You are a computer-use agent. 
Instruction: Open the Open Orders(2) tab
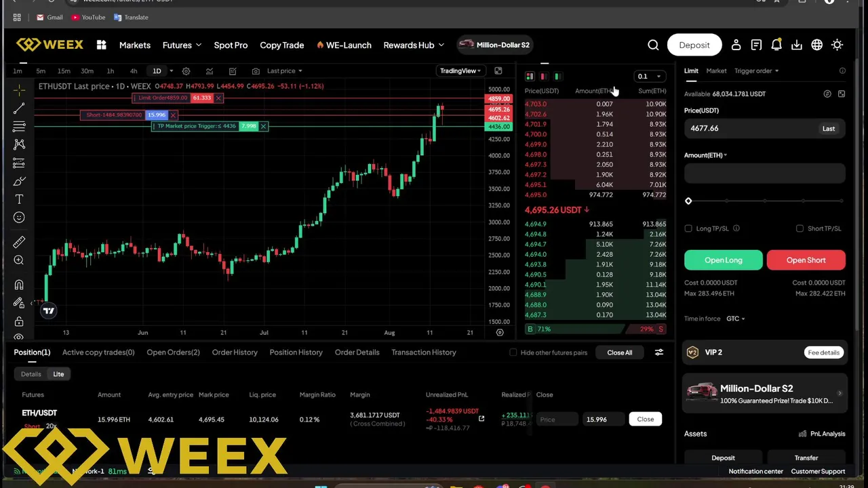[x=173, y=352]
